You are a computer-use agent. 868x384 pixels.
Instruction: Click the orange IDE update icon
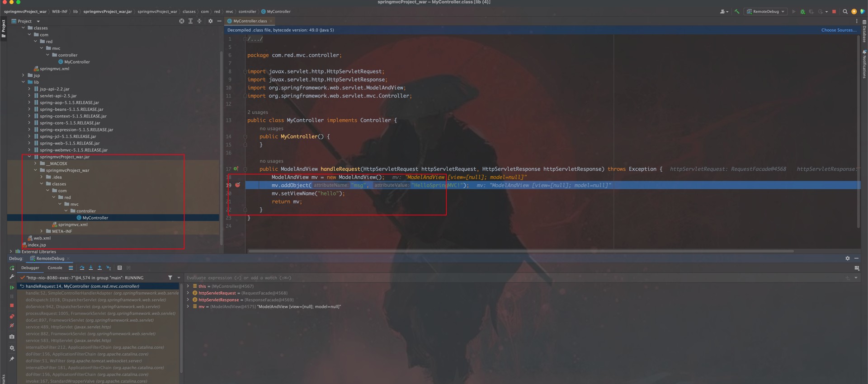(854, 12)
